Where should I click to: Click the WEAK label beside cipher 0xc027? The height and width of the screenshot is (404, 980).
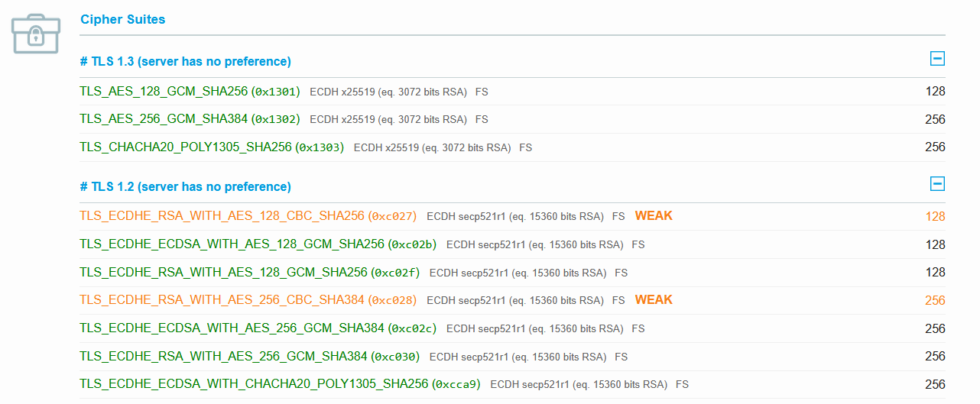coord(654,216)
